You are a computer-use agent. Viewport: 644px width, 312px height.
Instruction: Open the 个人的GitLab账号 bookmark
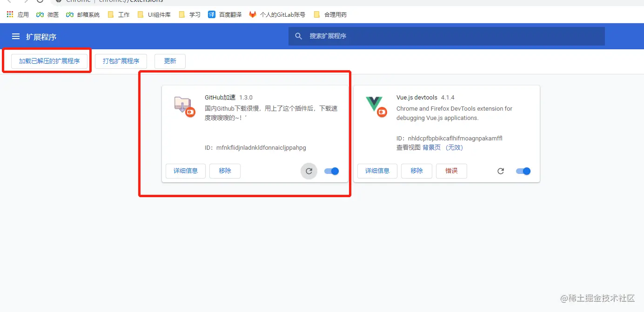(277, 14)
